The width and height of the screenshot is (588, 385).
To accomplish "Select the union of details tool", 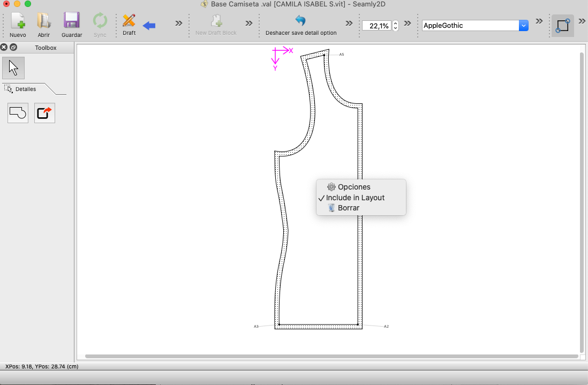I will 18,113.
